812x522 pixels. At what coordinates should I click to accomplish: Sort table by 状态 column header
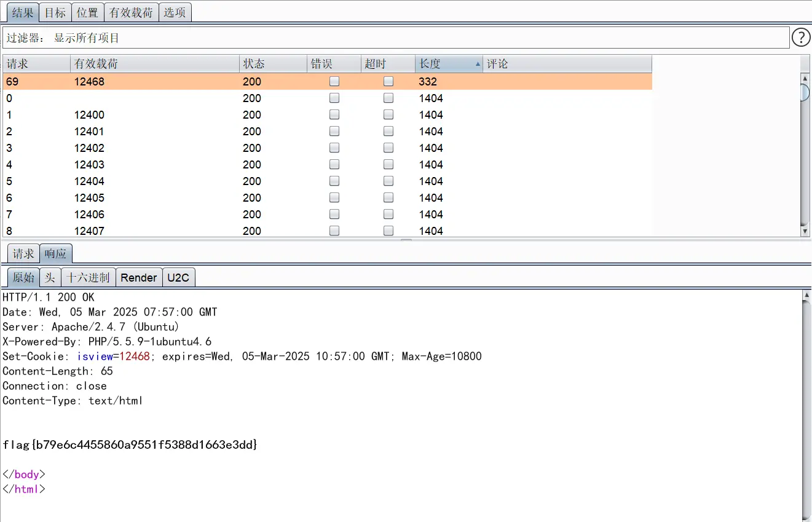click(272, 64)
